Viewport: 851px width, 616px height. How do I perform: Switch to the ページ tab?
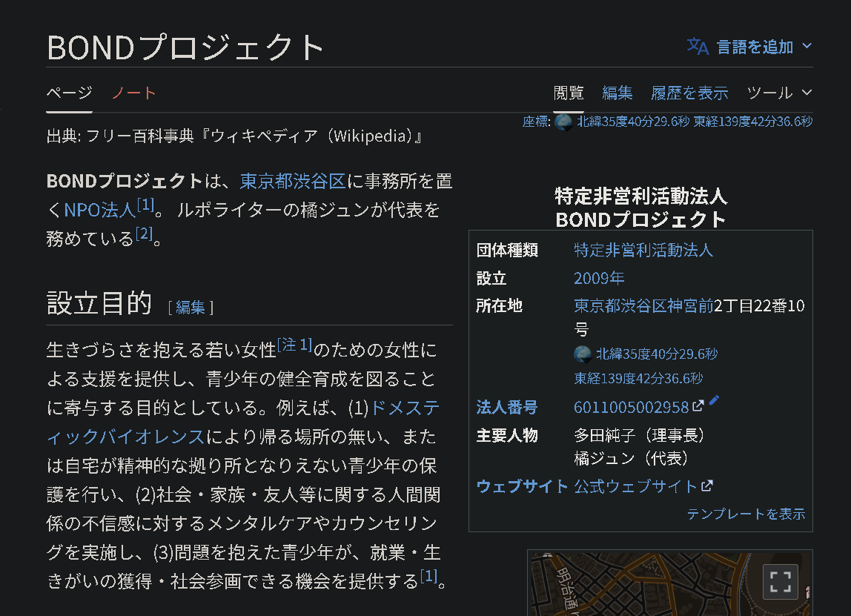pos(69,93)
